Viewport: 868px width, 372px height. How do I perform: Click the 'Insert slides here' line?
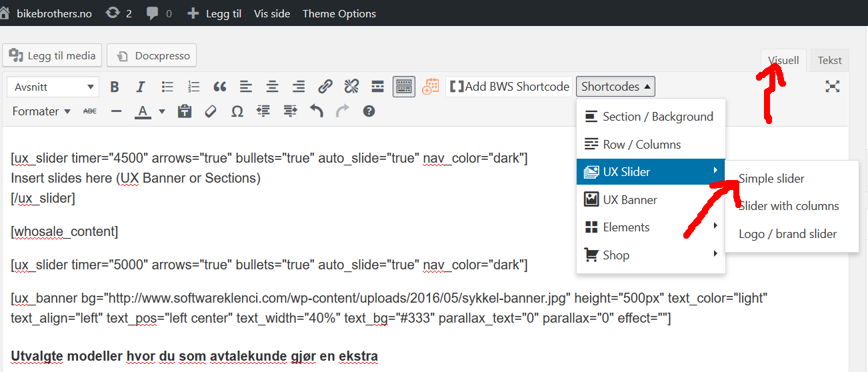pos(135,178)
